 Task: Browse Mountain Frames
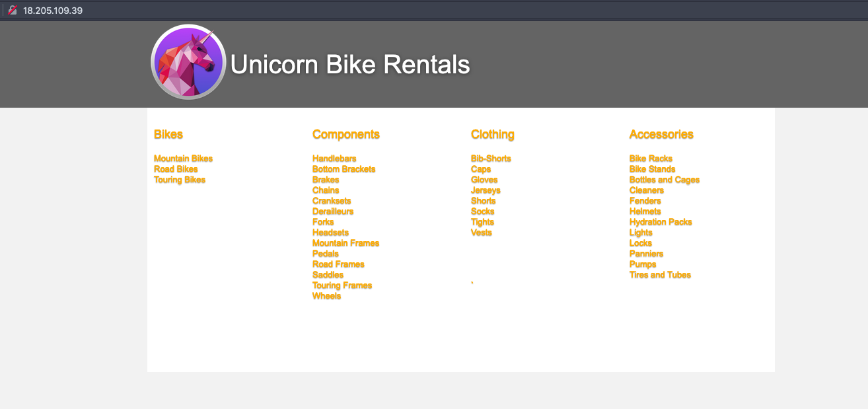345,243
